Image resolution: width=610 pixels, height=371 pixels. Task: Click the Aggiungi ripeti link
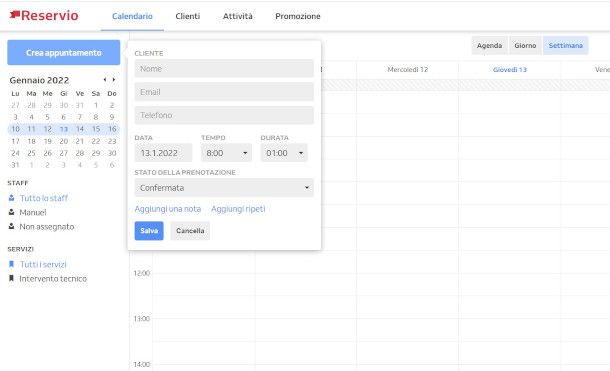click(238, 209)
